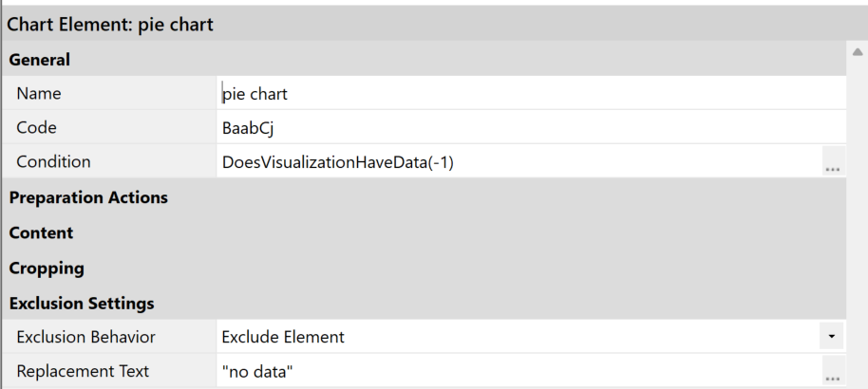Viewport: 868px width, 389px height.
Task: Click the Condition field DoesVisualizationHaveData(-1)
Action: pyautogui.click(x=519, y=161)
